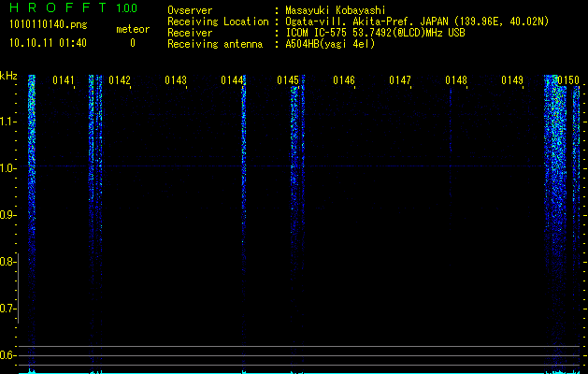588x374 pixels.
Task: Click the 0148 time marker
Action: pyautogui.click(x=456, y=80)
